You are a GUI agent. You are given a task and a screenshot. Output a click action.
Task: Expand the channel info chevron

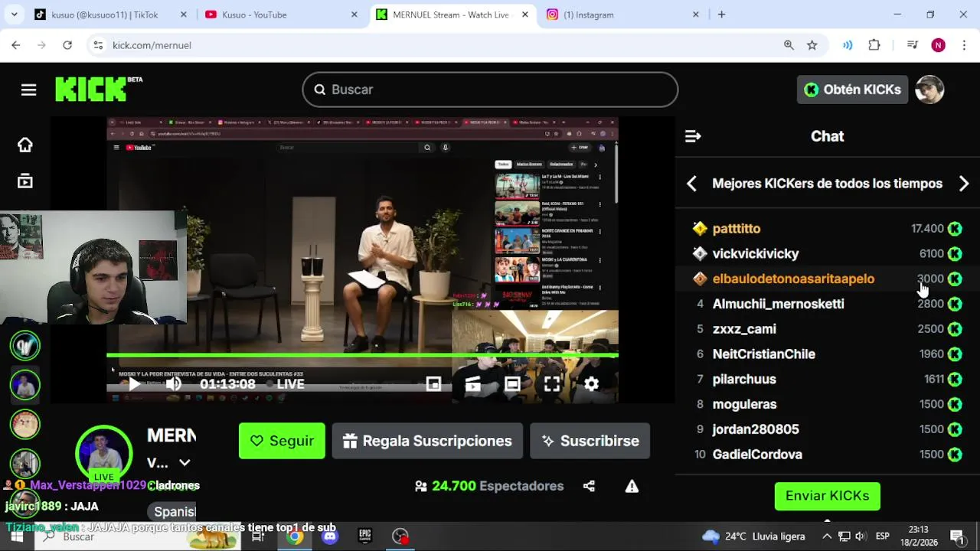click(x=185, y=462)
